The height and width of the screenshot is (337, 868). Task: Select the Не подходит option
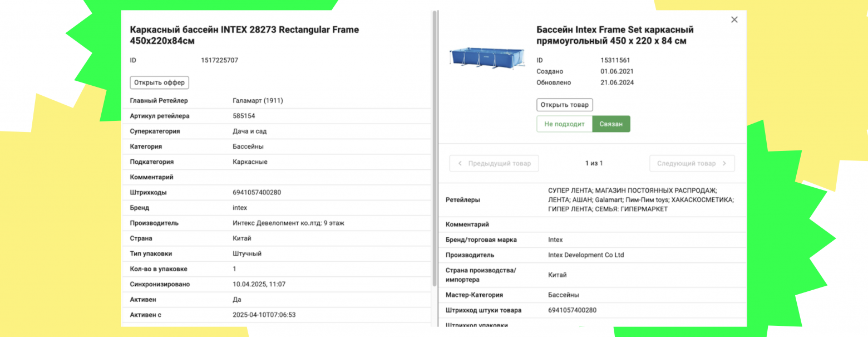pos(565,124)
